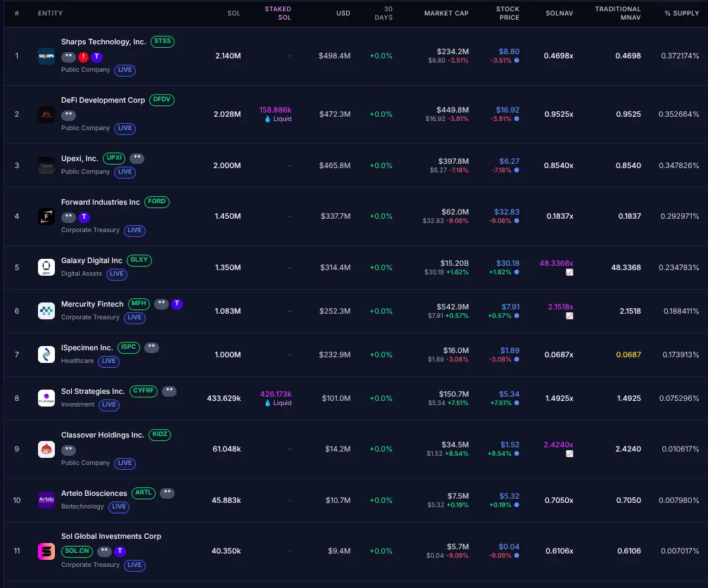
Task: Click the LIVE badge under Sharps Technology
Action: click(125, 70)
